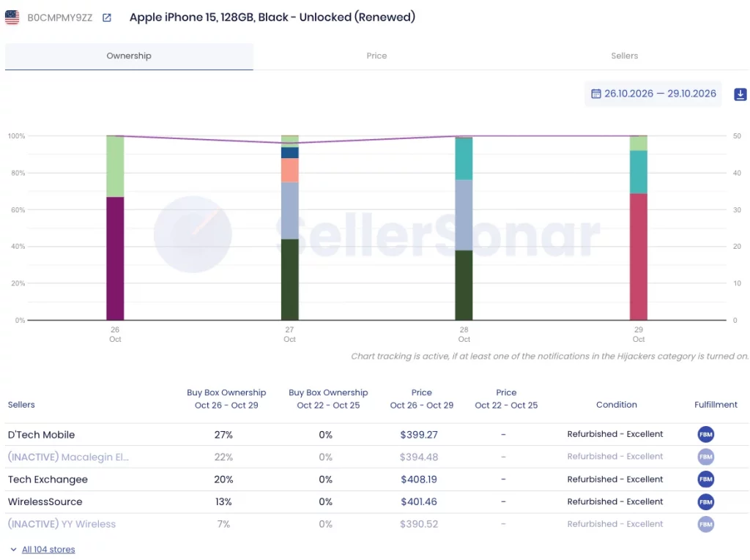Click the Fulfillment column header
This screenshot has width=750, height=560.
716,405
